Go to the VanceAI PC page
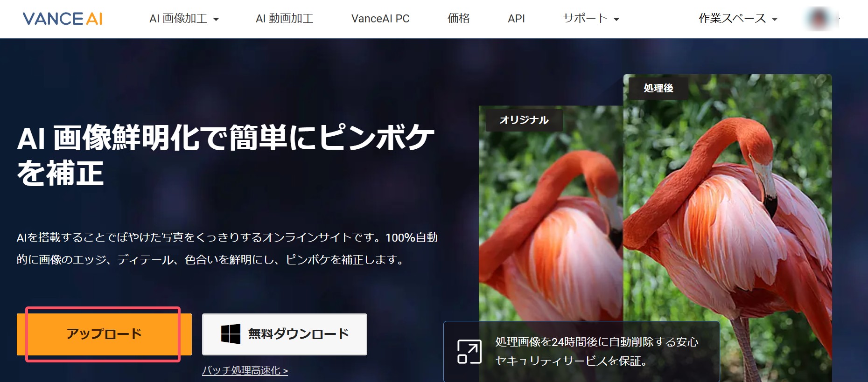This screenshot has height=382, width=868. pos(380,19)
